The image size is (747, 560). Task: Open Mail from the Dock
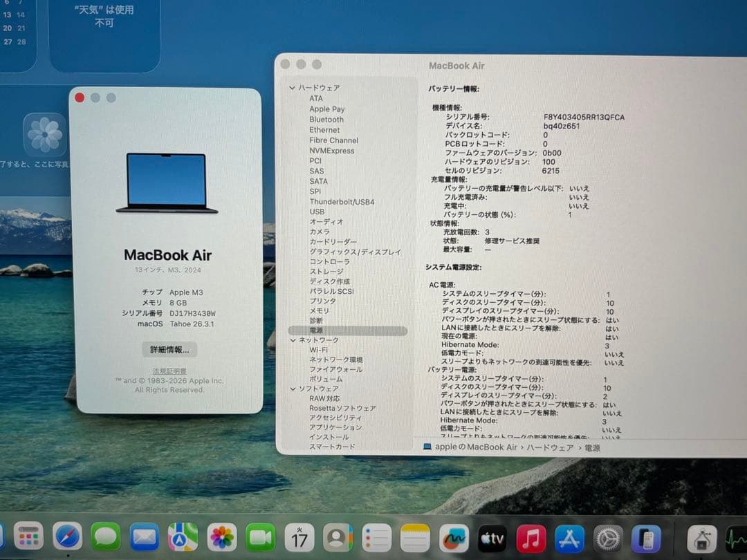(x=145, y=536)
